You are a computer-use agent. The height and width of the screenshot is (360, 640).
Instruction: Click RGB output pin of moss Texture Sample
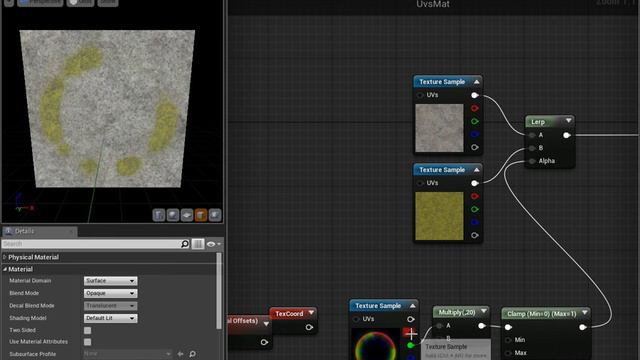coord(474,183)
